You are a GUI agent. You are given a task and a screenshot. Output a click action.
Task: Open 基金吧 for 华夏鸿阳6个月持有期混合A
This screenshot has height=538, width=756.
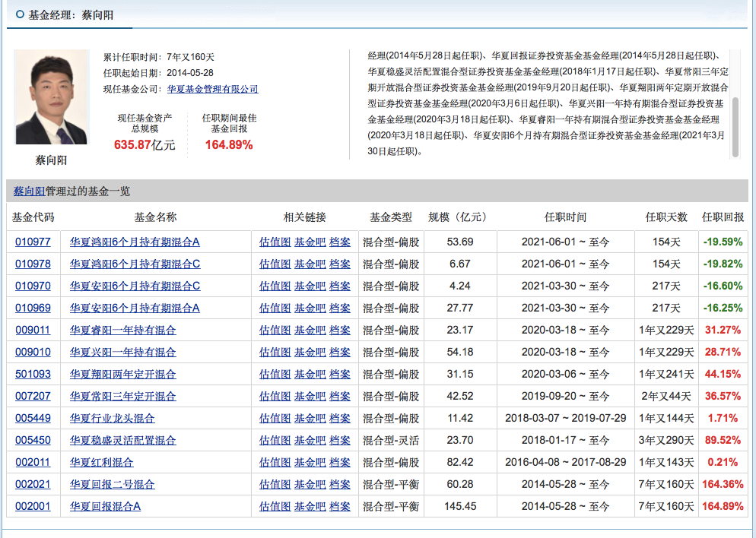pyautogui.click(x=310, y=242)
